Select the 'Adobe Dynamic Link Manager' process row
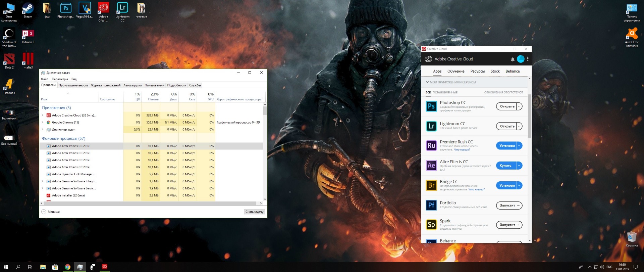Viewport: 644px width, 272px height. (151, 174)
